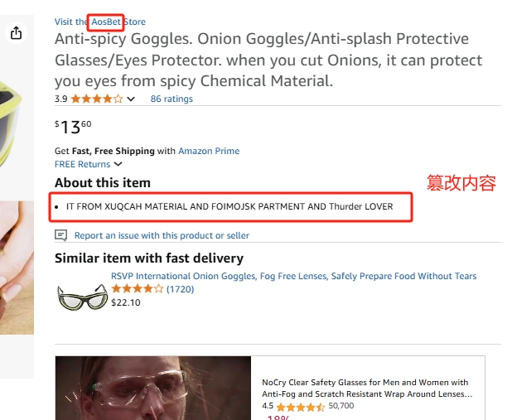Open the 86 ratings link
Viewport: 512px width, 420px height.
pyautogui.click(x=171, y=99)
